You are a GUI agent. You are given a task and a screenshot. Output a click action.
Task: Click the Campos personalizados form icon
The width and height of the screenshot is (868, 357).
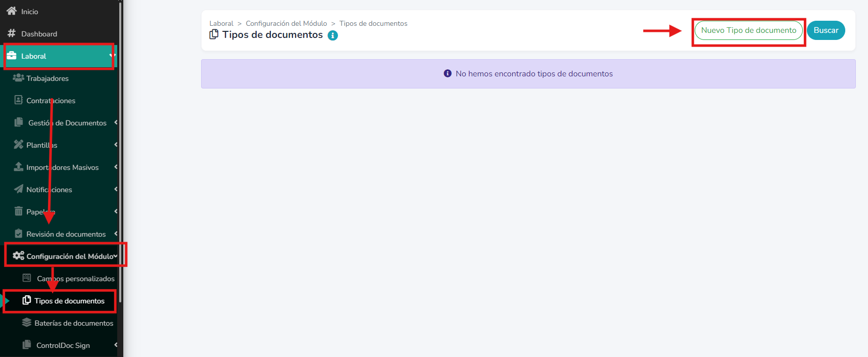[x=27, y=278]
